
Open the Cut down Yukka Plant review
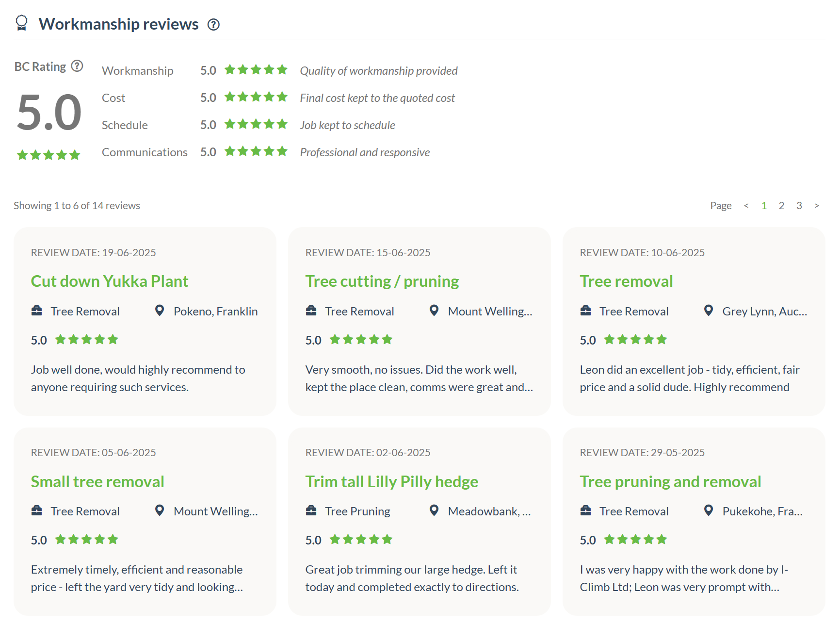point(110,281)
